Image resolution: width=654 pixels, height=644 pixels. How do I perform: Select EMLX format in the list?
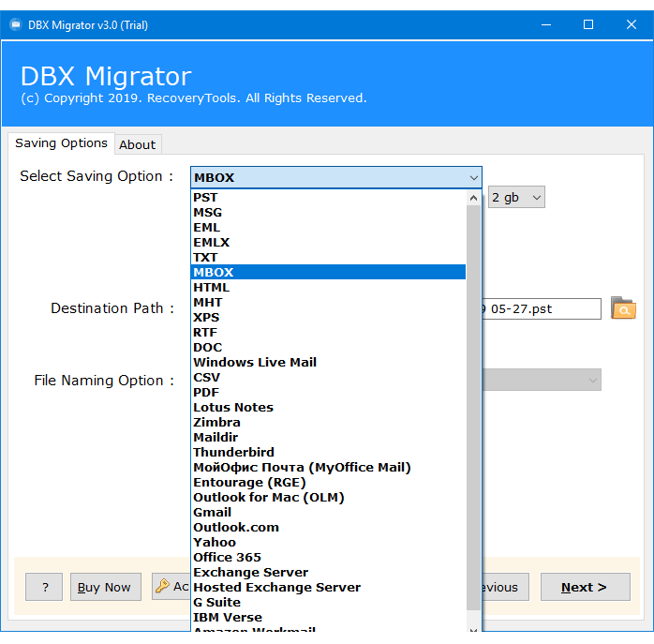[x=328, y=243]
